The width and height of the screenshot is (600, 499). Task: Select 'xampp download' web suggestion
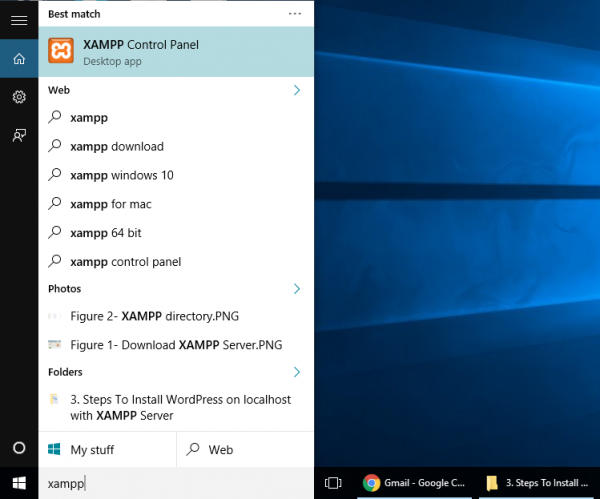tap(176, 146)
